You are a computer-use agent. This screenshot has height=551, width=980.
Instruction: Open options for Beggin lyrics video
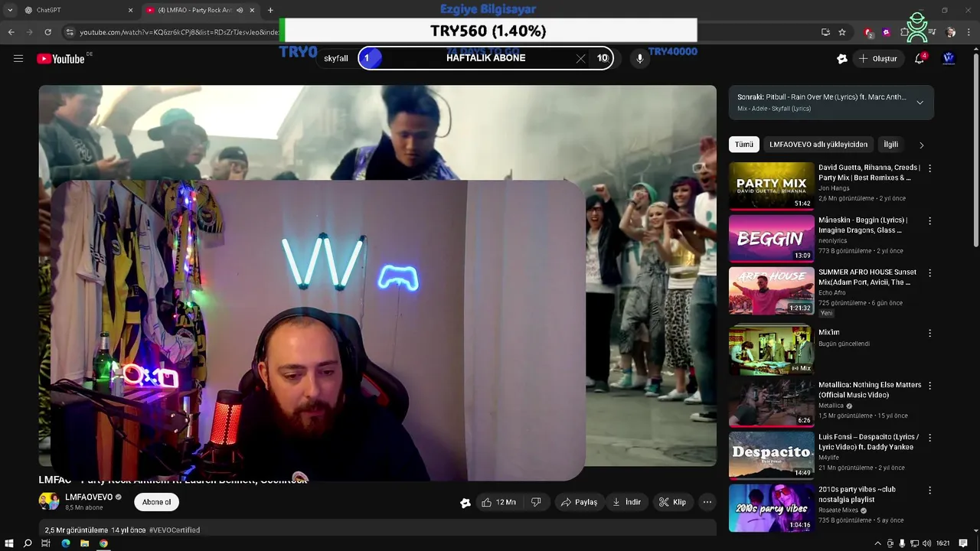click(930, 220)
